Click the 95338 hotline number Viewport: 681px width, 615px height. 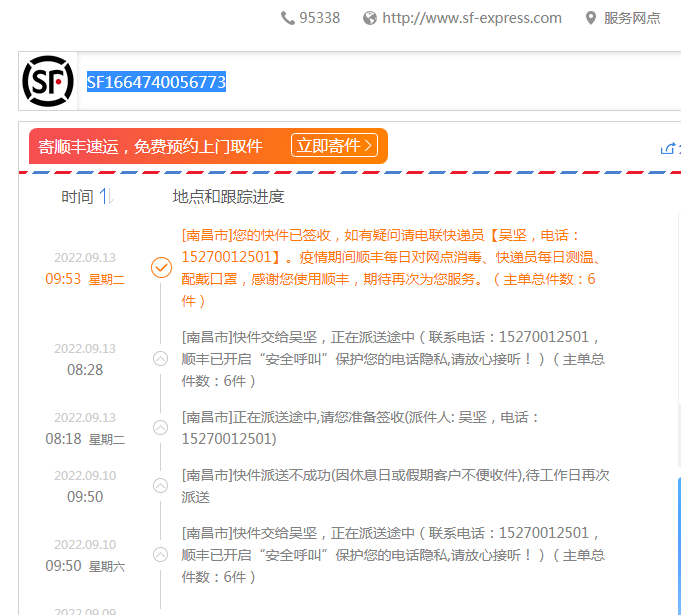click(319, 18)
